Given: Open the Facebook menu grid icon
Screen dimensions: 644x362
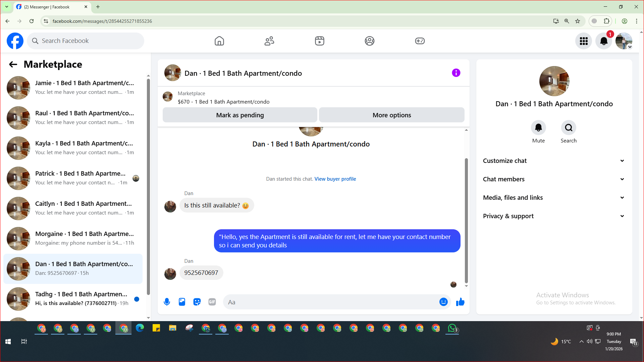Looking at the screenshot, I should click(x=584, y=41).
